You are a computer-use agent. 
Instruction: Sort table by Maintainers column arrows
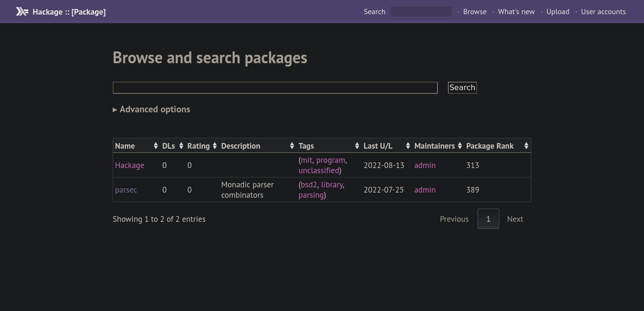point(460,146)
